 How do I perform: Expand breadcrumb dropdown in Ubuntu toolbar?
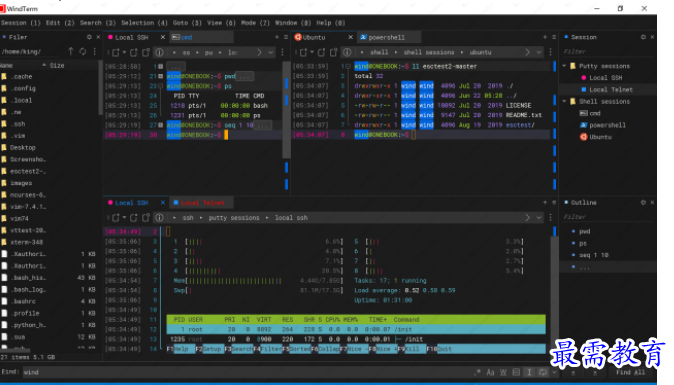click(539, 52)
